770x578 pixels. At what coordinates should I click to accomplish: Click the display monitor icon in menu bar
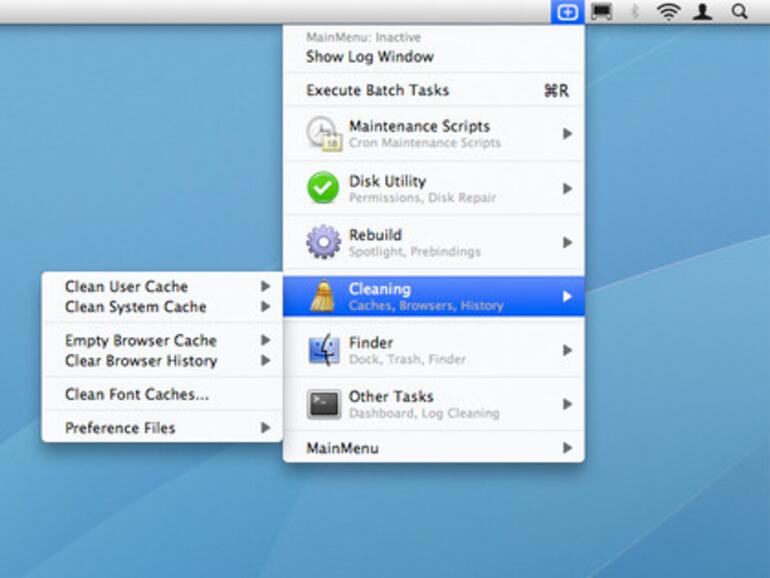click(x=602, y=12)
